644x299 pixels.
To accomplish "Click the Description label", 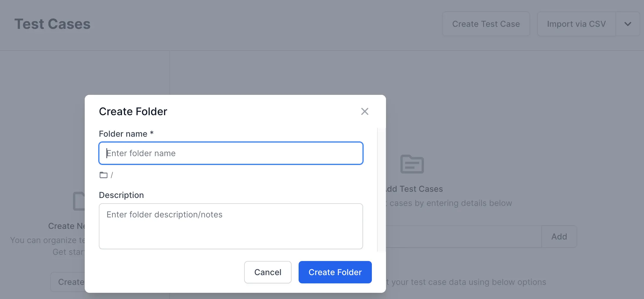I will pyautogui.click(x=121, y=195).
